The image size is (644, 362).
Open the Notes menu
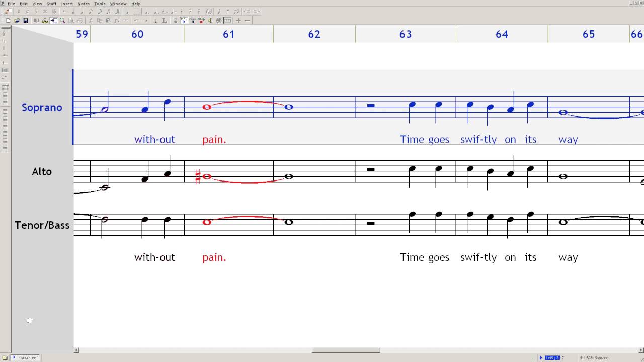pos(84,4)
